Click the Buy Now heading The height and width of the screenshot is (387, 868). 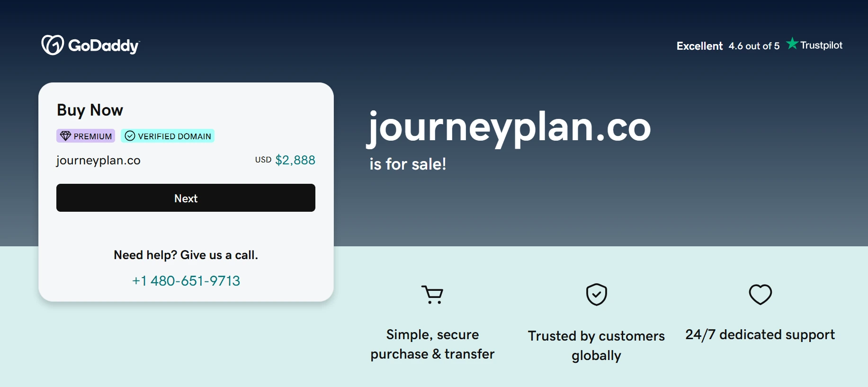click(x=89, y=110)
